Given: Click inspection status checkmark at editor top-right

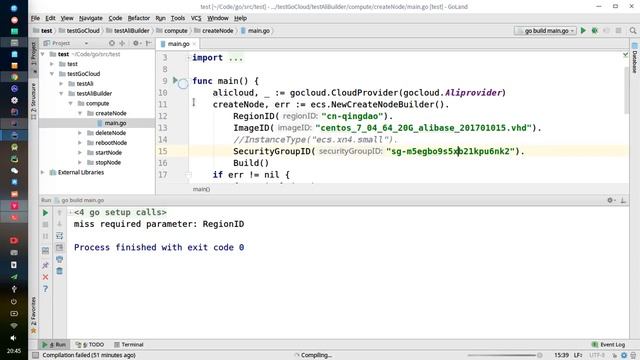Looking at the screenshot, I should pos(625,54).
